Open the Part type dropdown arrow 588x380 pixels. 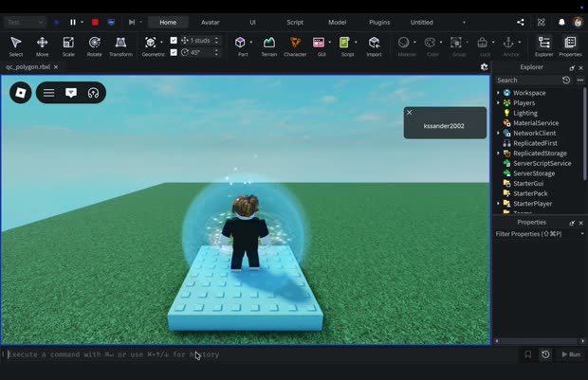click(x=251, y=42)
